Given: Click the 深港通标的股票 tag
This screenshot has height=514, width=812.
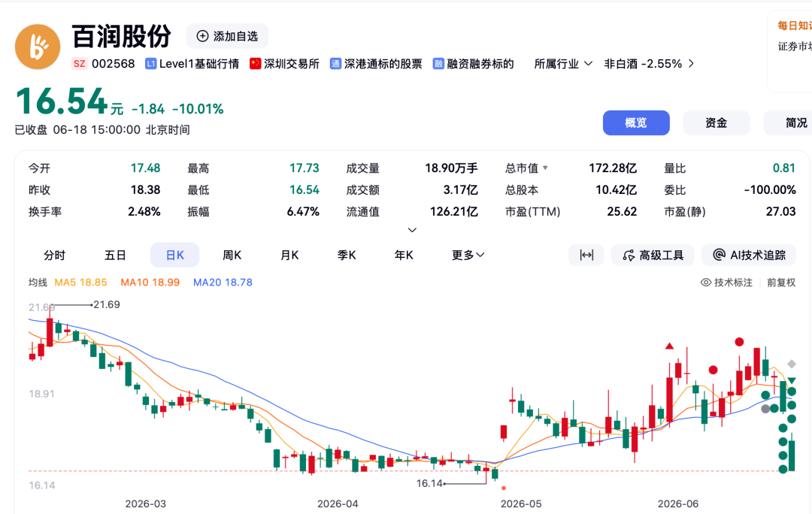Looking at the screenshot, I should 376,64.
